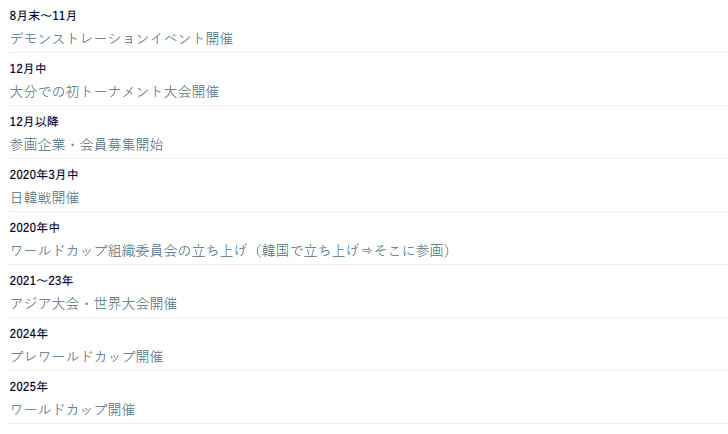Click the '2021～23年' heading

tap(41, 280)
